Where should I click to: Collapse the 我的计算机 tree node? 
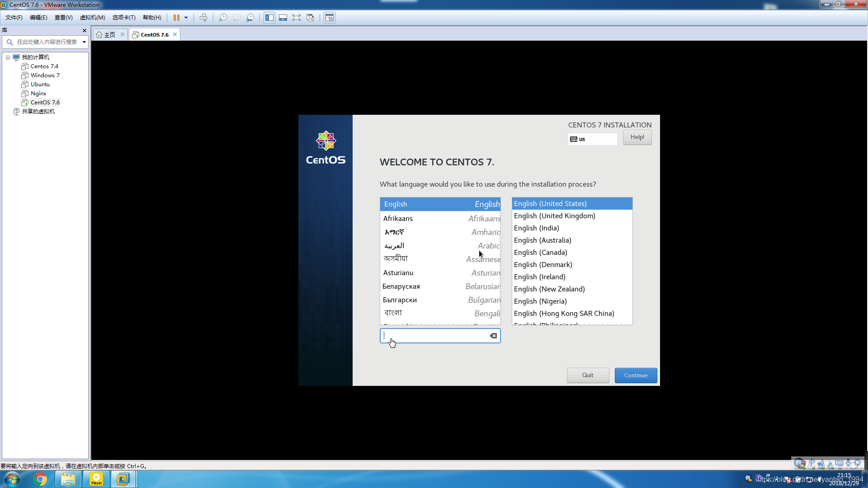click(x=8, y=57)
